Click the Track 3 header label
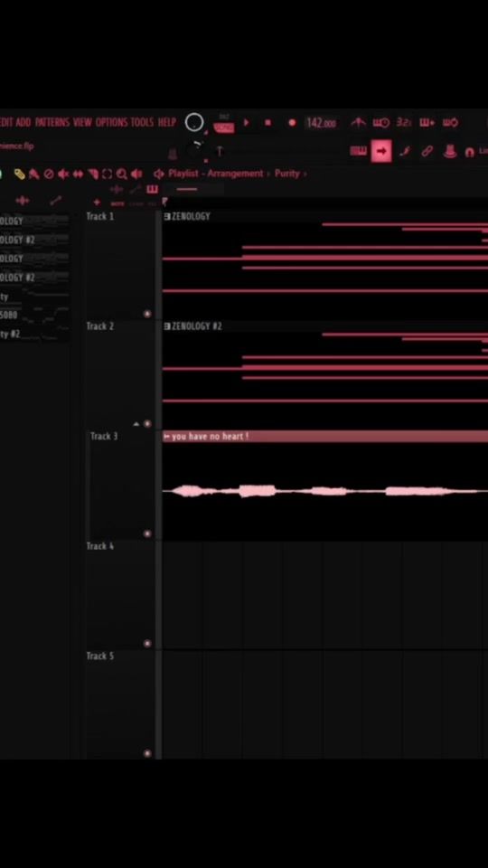The image size is (488, 868). coord(104,436)
